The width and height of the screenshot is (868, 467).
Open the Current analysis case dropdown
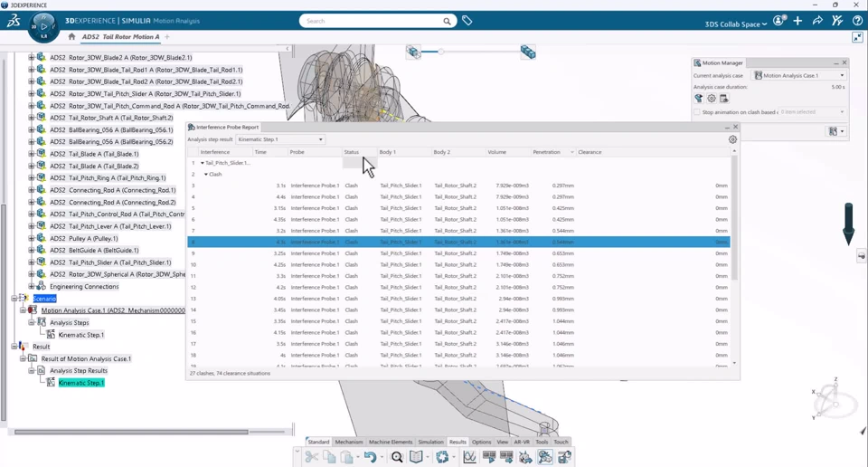(x=798, y=75)
